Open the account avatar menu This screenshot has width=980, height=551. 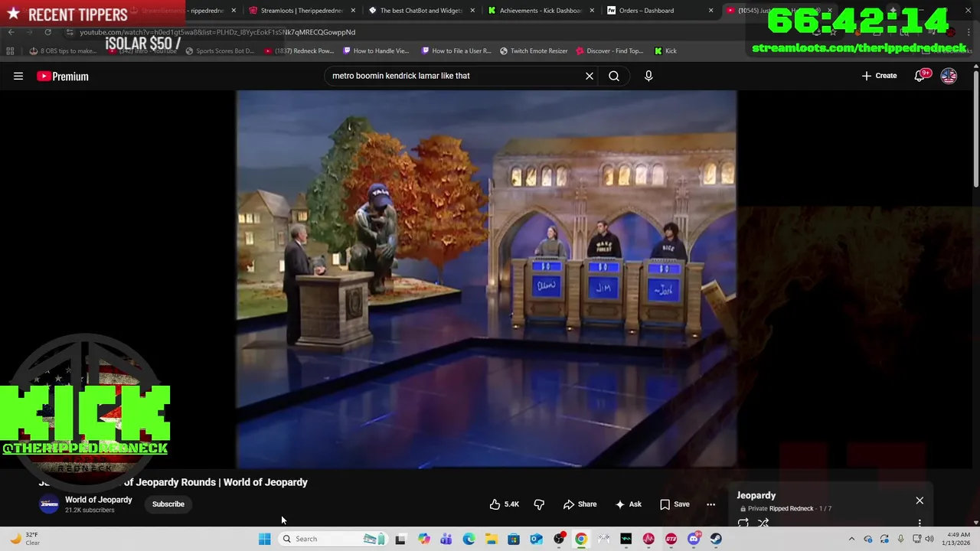point(949,76)
